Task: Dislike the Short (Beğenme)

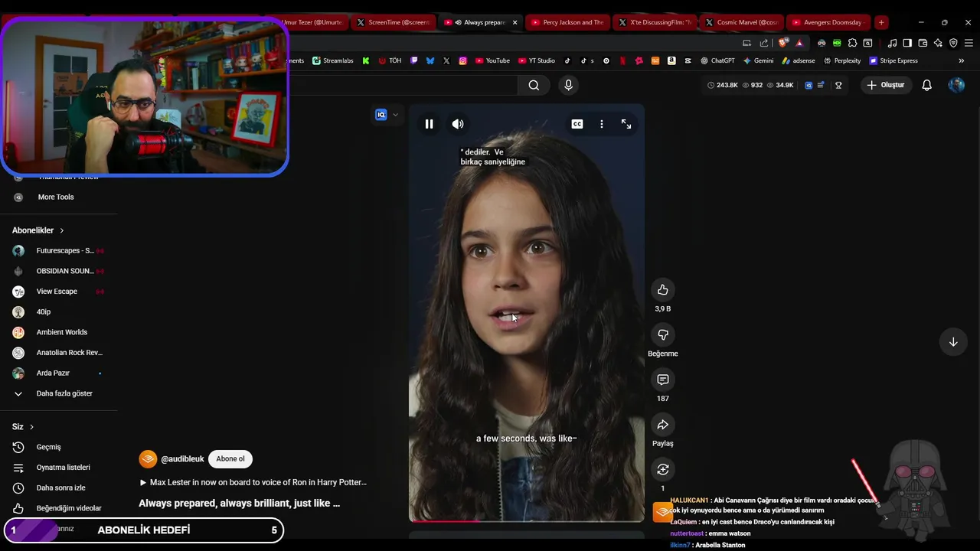Action: 663,334
